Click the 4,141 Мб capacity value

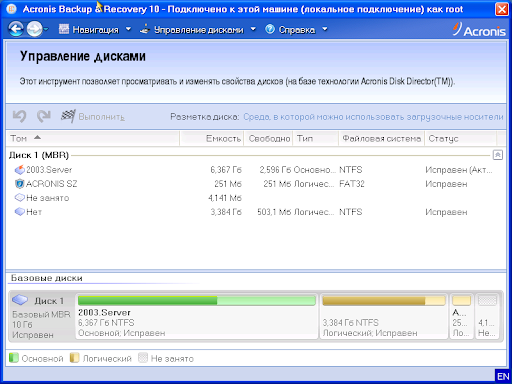(x=225, y=198)
